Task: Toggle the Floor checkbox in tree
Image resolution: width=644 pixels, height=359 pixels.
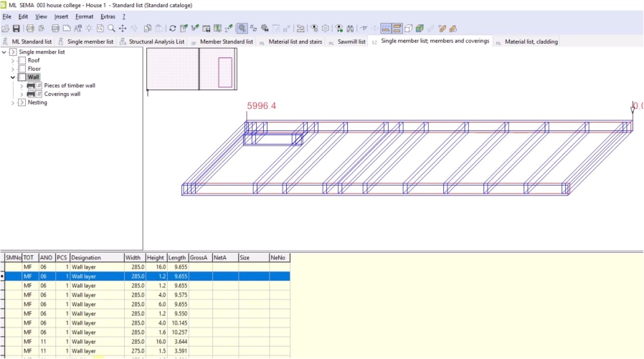Action: (22, 69)
